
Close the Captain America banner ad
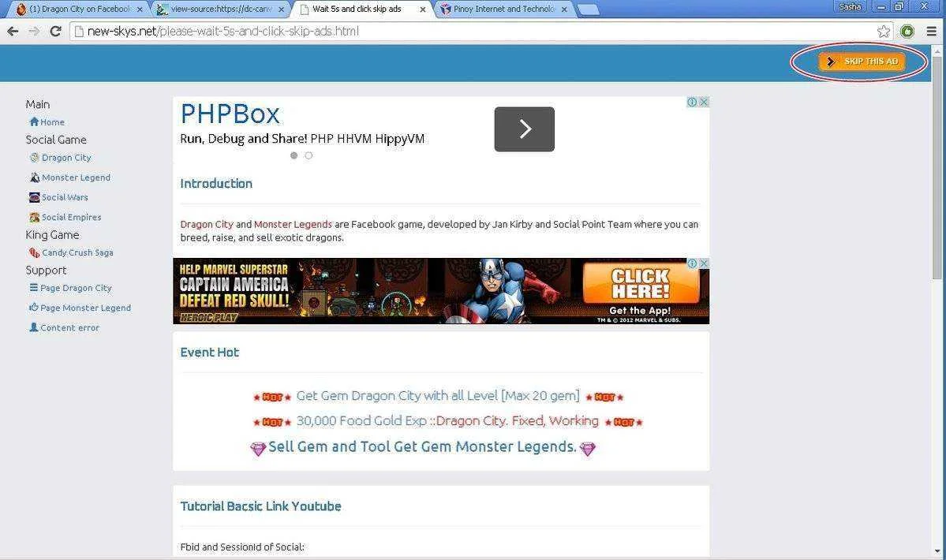pos(704,263)
